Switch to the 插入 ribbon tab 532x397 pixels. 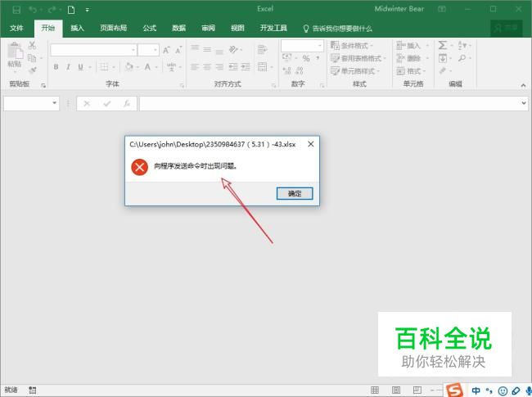[x=77, y=28]
